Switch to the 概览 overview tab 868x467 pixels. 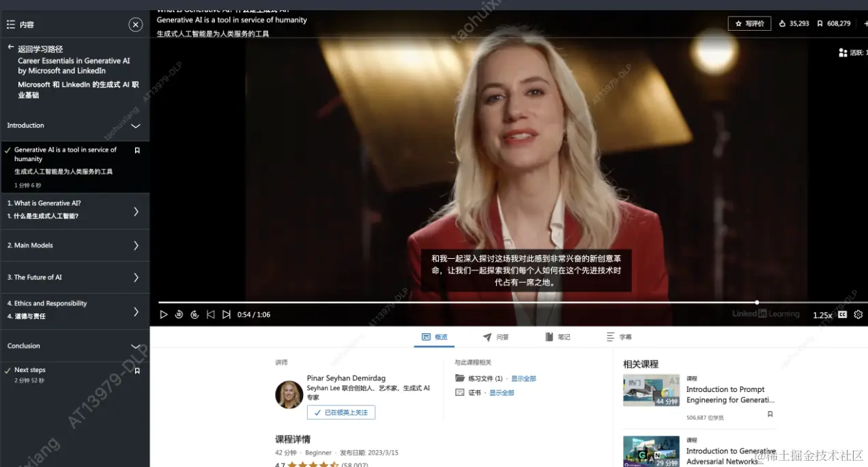point(434,337)
